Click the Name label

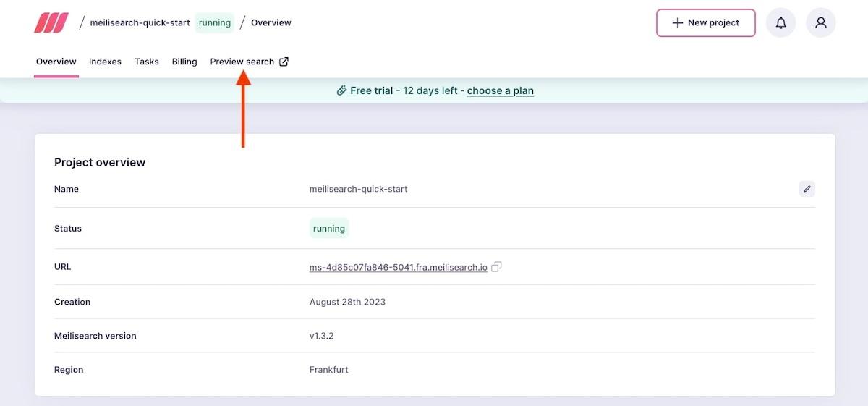point(67,189)
